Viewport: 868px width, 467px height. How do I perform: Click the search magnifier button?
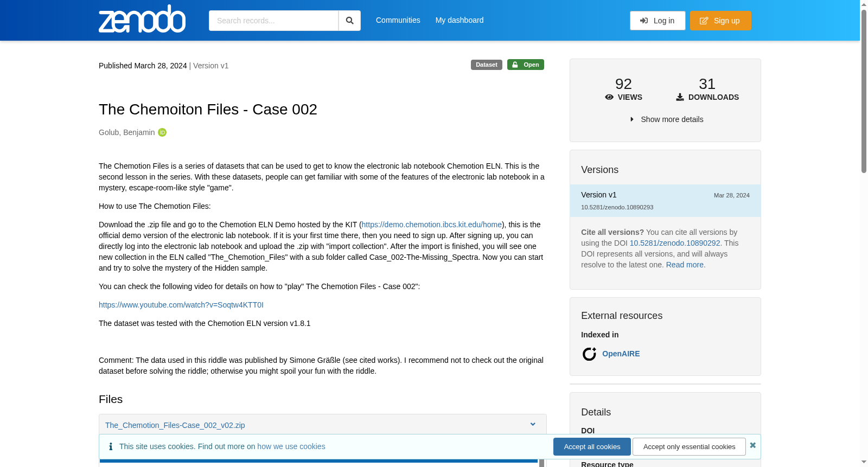click(349, 21)
